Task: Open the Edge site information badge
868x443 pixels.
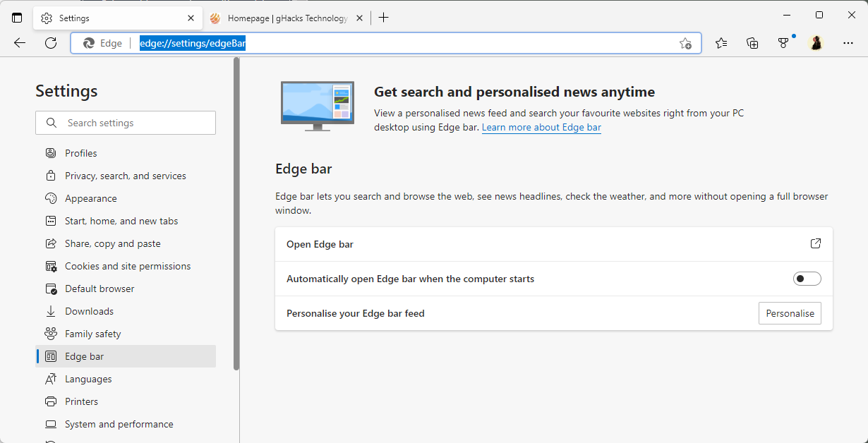Action: tap(102, 43)
